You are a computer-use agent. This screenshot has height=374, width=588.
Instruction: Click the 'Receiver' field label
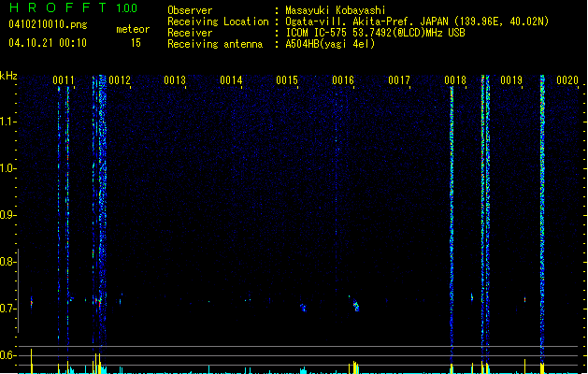point(190,33)
